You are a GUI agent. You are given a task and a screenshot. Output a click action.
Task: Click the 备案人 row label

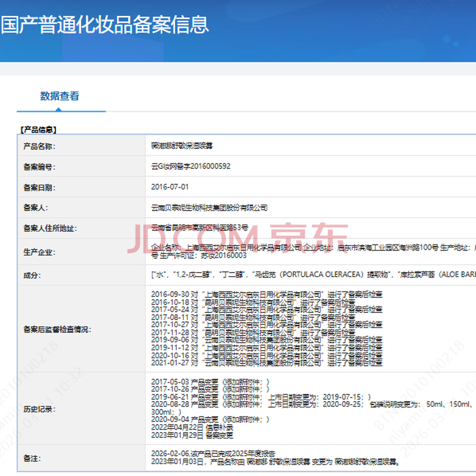pos(35,208)
